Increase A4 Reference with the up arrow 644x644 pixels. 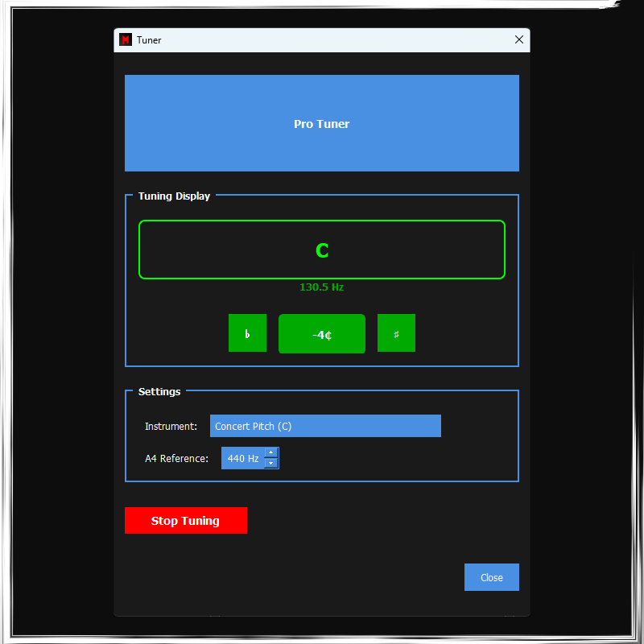[271, 452]
